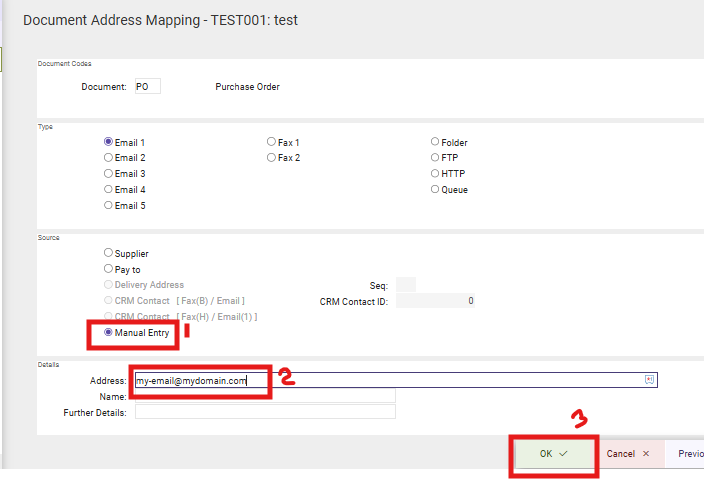Viewport: 704px width, 479px height.
Task: Set type to Folder
Action: (x=435, y=142)
